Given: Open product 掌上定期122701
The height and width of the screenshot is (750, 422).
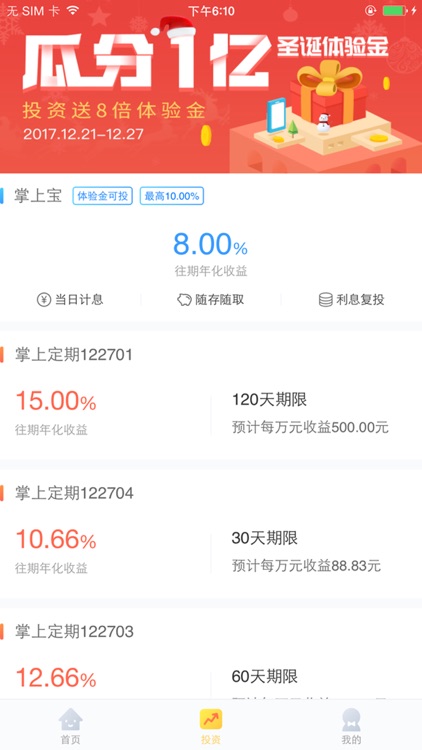Looking at the screenshot, I should (x=74, y=355).
